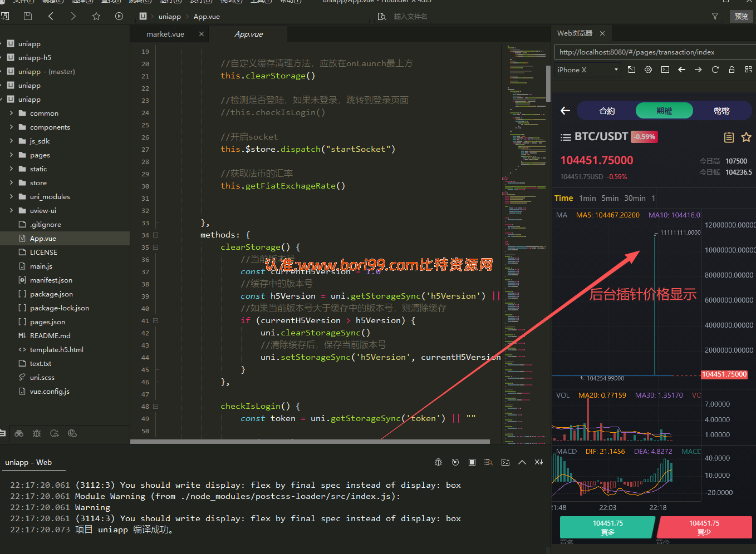Image resolution: width=756 pixels, height=554 pixels.
Task: Click the localhost URL address field
Action: (655, 52)
